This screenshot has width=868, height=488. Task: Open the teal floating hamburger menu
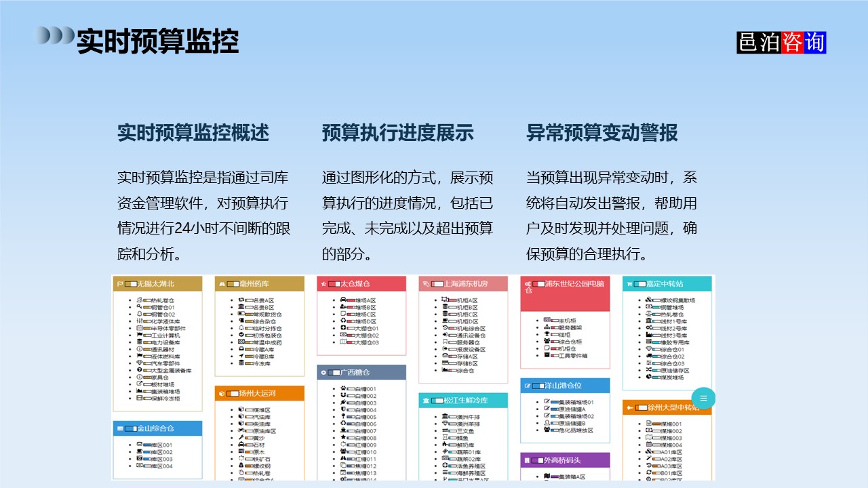click(x=703, y=399)
